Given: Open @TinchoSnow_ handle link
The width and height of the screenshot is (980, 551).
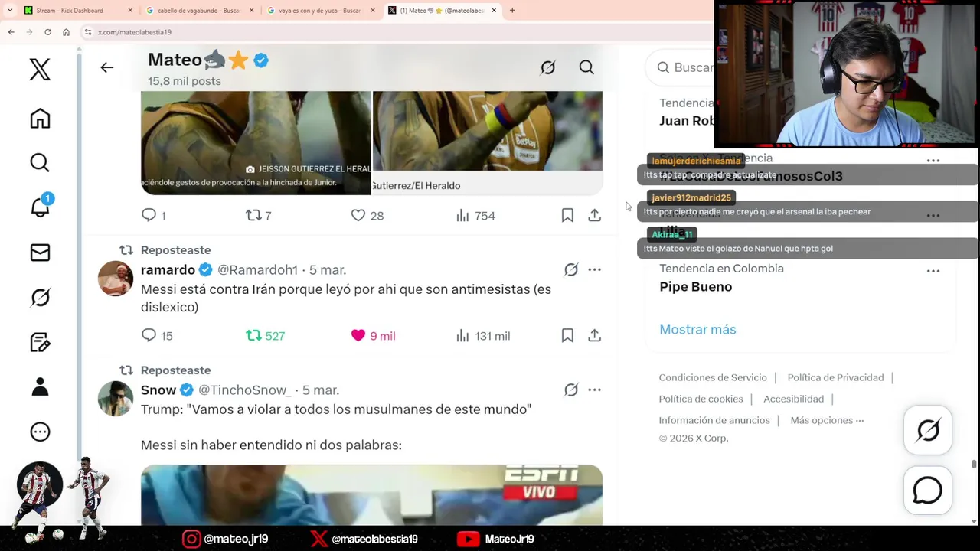Looking at the screenshot, I should pyautogui.click(x=245, y=390).
